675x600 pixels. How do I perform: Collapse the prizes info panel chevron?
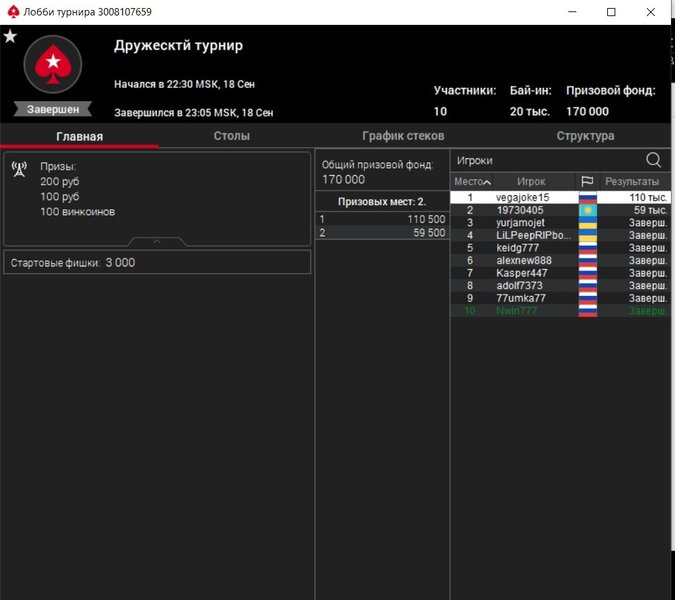tap(155, 241)
